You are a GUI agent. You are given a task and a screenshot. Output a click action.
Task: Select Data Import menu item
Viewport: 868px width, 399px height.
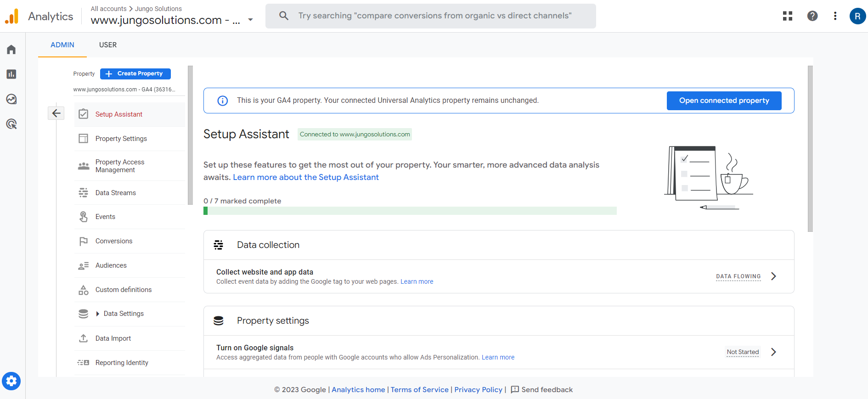coord(130,338)
